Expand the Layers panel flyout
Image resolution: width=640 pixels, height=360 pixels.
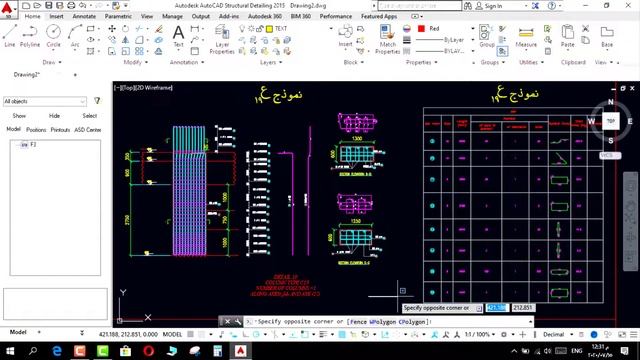tap(271, 62)
